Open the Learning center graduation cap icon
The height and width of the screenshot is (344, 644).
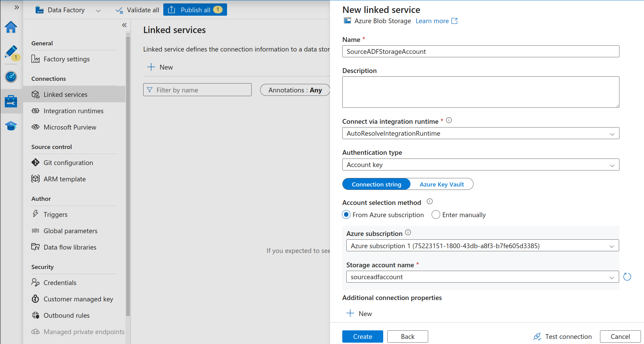(11, 126)
